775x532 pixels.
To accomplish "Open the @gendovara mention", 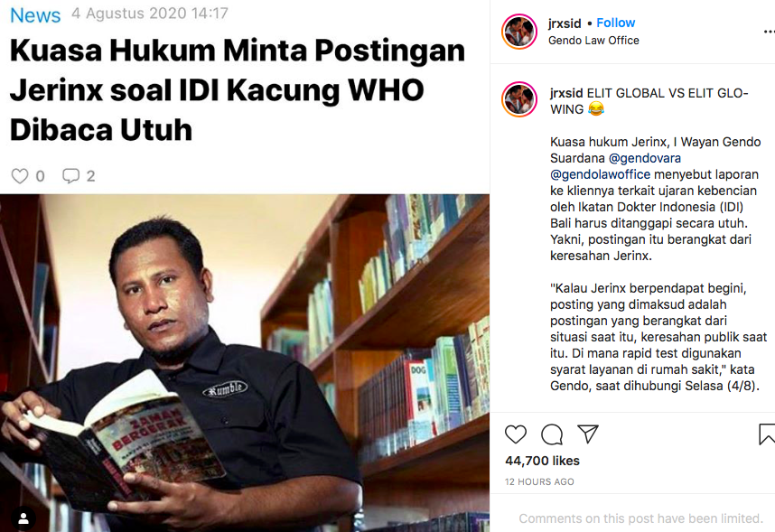I will tap(645, 158).
